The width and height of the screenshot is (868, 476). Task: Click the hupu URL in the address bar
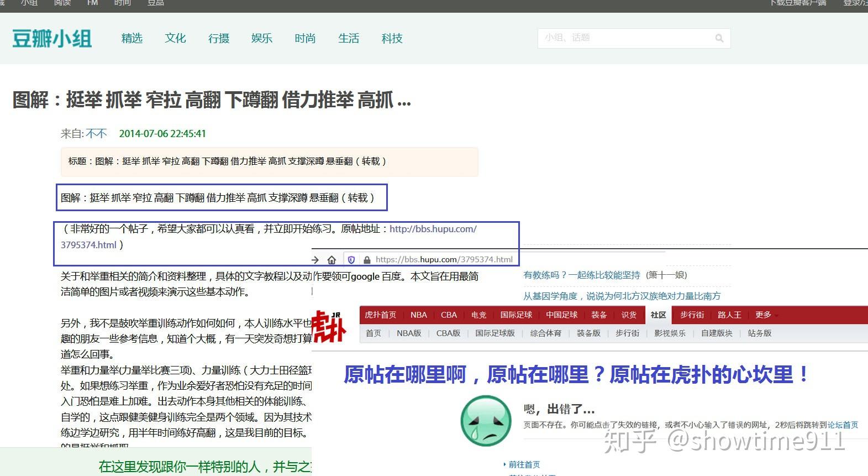(x=444, y=259)
